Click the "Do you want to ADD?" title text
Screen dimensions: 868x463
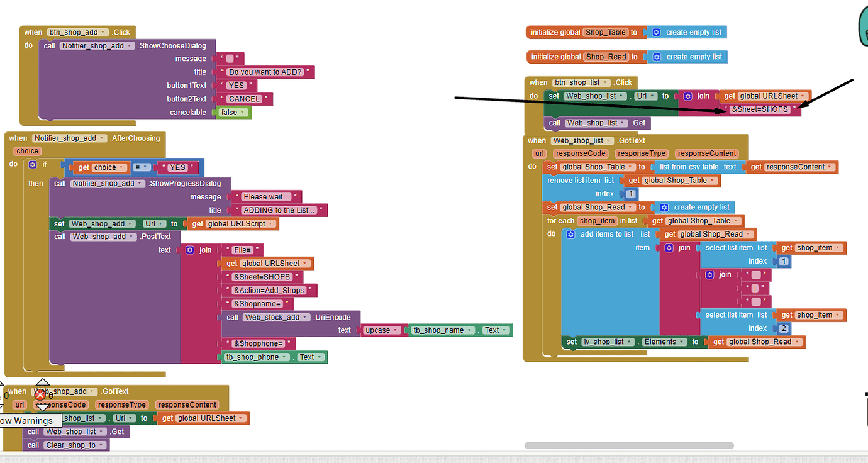pos(265,72)
